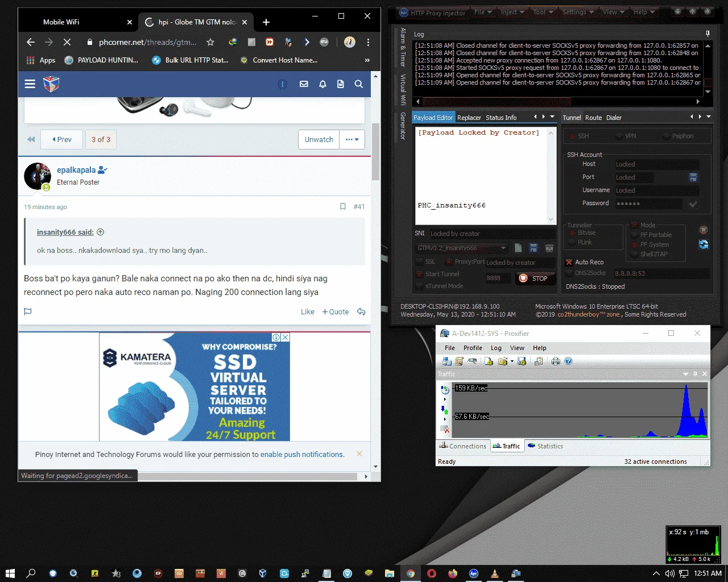728x582 pixels.
Task: Click bookmark icon on post #41
Action: pyautogui.click(x=342, y=207)
